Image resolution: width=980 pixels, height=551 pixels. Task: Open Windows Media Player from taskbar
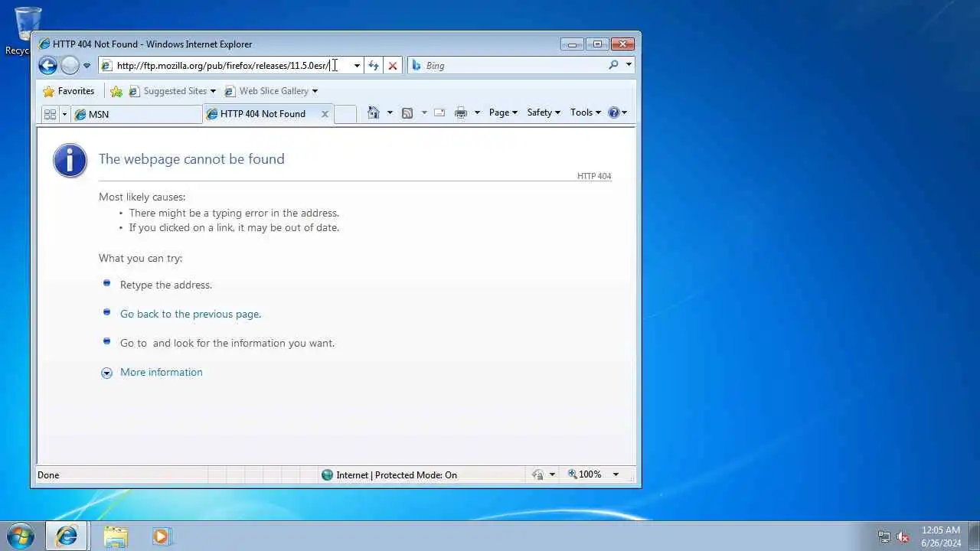click(162, 536)
